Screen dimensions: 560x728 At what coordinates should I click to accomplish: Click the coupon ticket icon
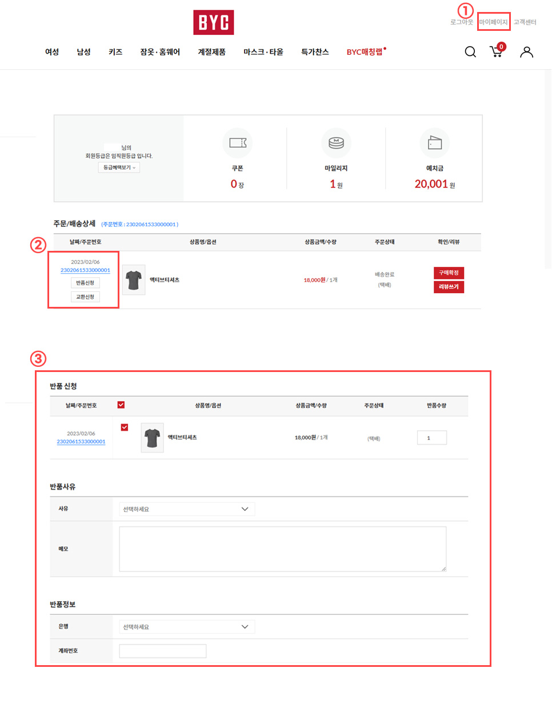click(238, 143)
